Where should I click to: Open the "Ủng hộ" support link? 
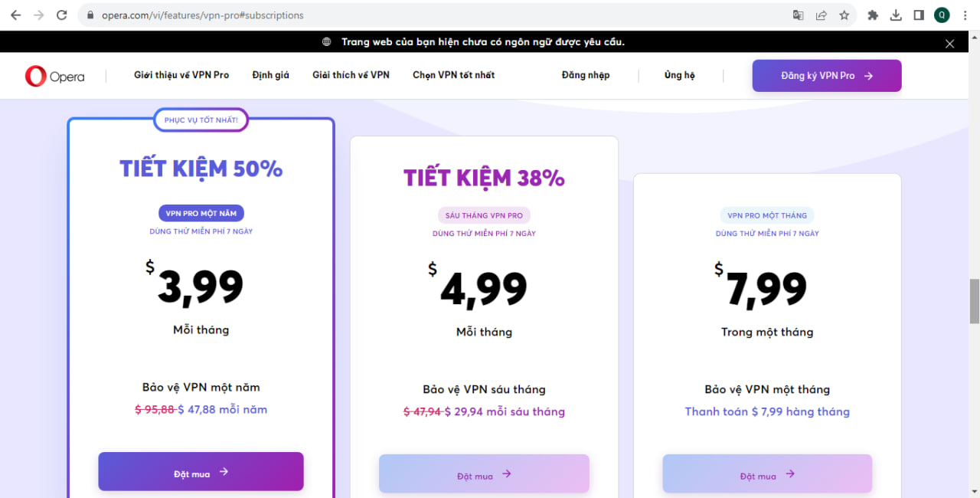click(x=679, y=75)
